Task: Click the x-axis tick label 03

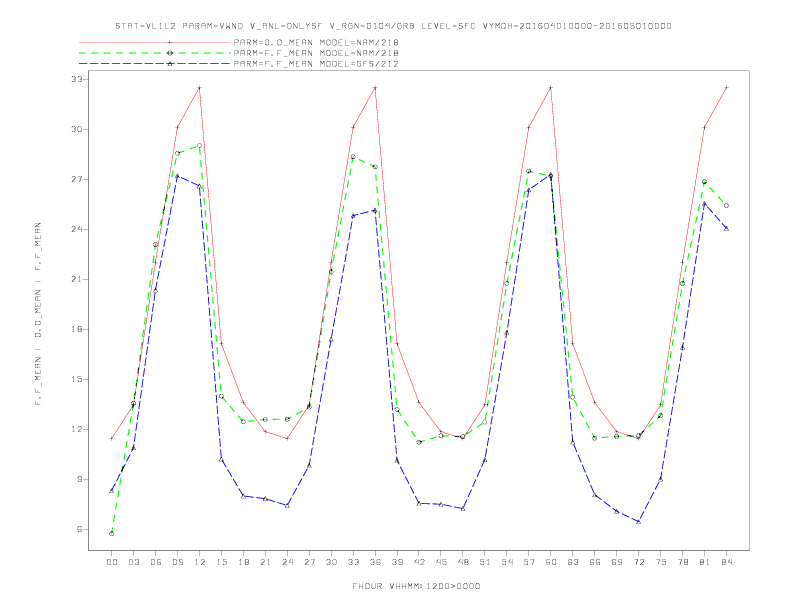Action: click(133, 562)
